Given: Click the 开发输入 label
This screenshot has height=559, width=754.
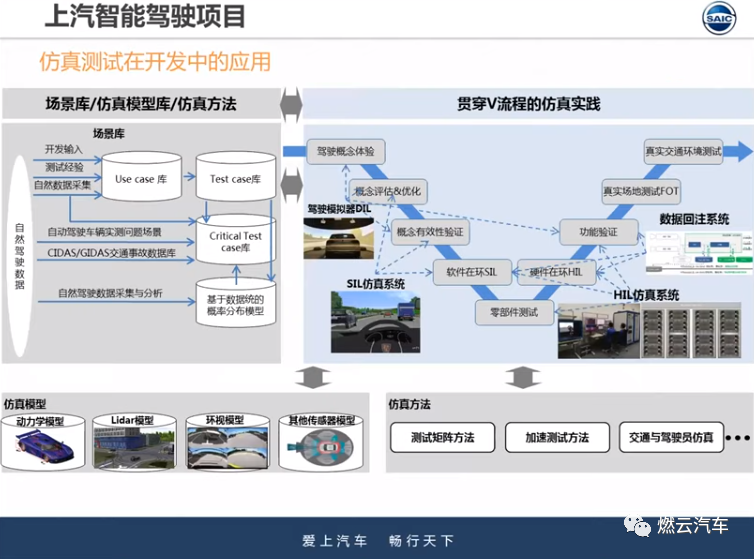Looking at the screenshot, I should coord(63,149).
